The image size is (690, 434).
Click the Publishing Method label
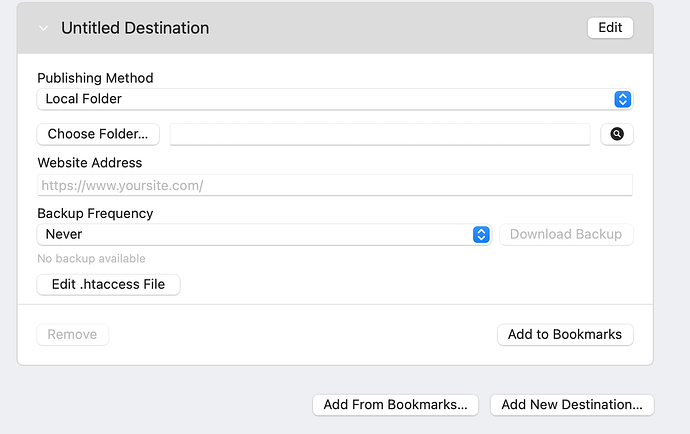pyautogui.click(x=95, y=78)
